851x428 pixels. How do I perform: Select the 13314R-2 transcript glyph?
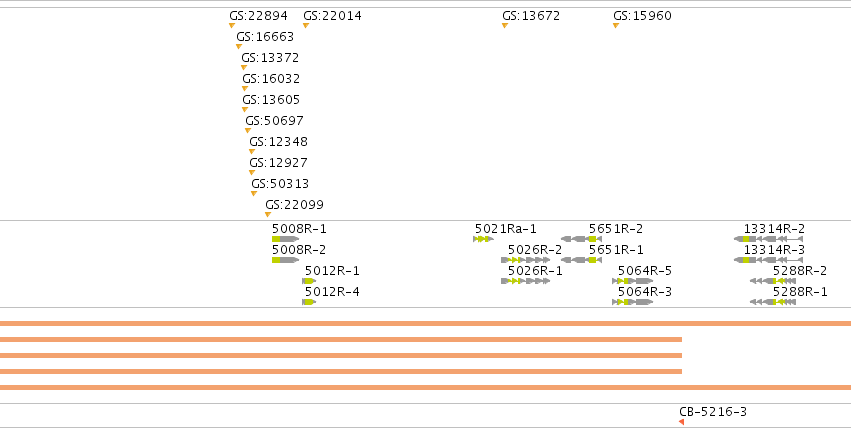click(x=769, y=239)
